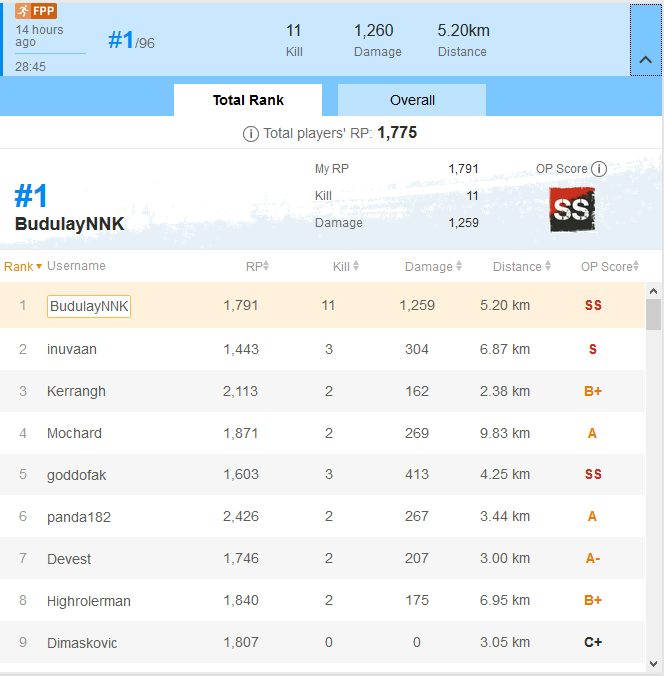Click the scrollbar down arrow
Screen dimensions: 664x676
(653, 663)
